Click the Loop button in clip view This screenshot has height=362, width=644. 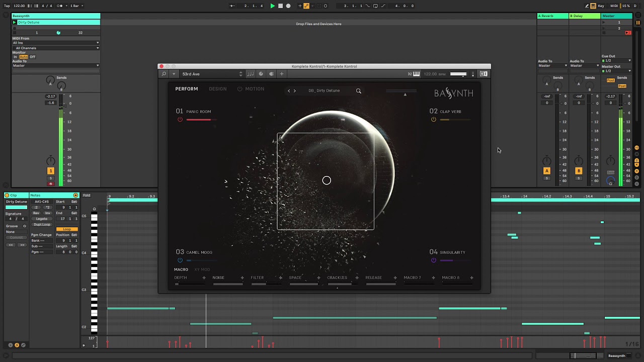click(66, 229)
